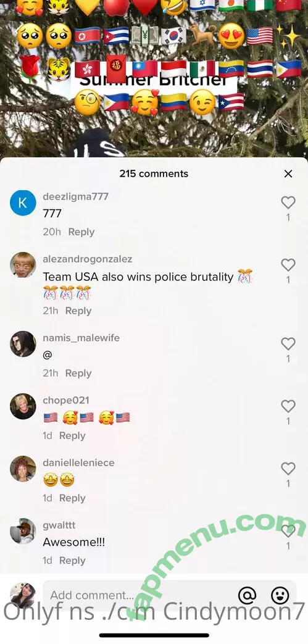Image resolution: width=308 pixels, height=644 pixels.
Task: Reply to namis_malewife's comment
Action: tap(78, 374)
